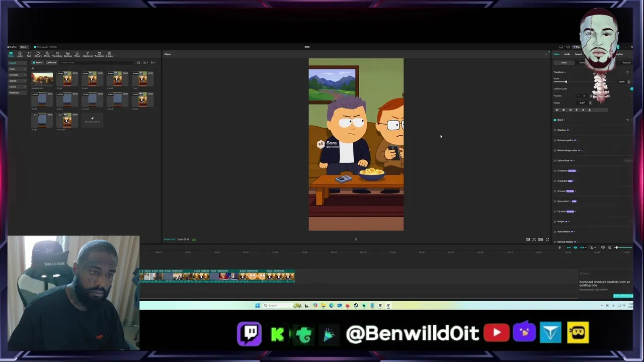Open the Effects panel
The width and height of the screenshot is (644, 362).
tap(47, 54)
